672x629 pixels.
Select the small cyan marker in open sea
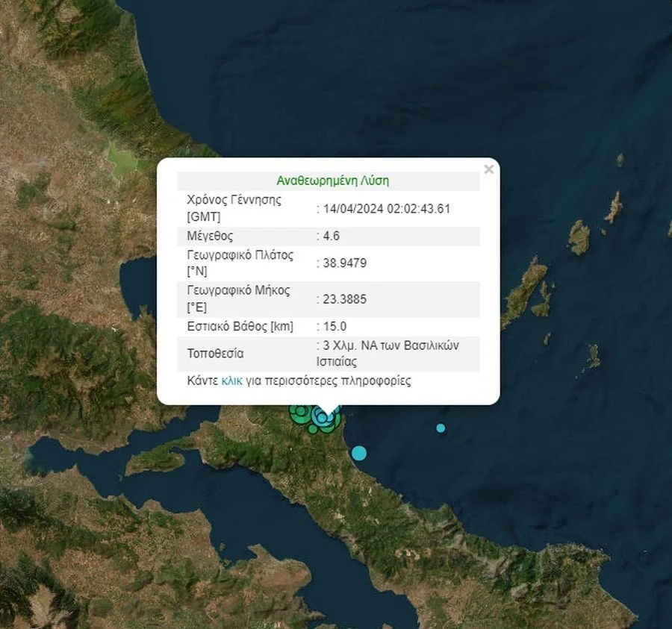tap(441, 428)
